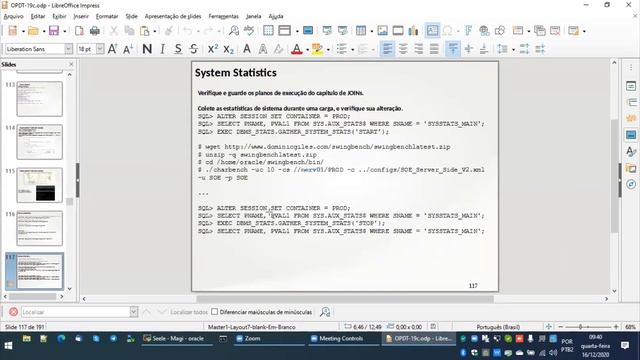640x360 pixels.
Task: Open the Inserir menu
Action: [x=81, y=16]
